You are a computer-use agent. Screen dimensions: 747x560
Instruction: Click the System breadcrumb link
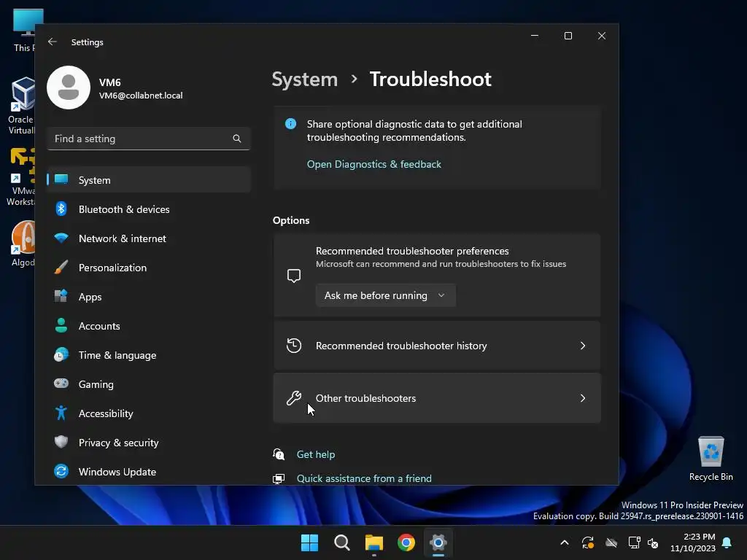(x=304, y=79)
